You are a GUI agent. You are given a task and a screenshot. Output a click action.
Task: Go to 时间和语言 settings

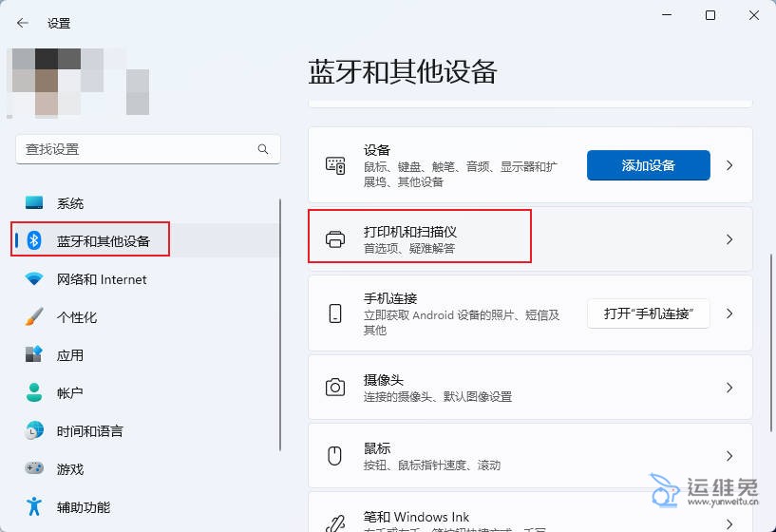[89, 430]
